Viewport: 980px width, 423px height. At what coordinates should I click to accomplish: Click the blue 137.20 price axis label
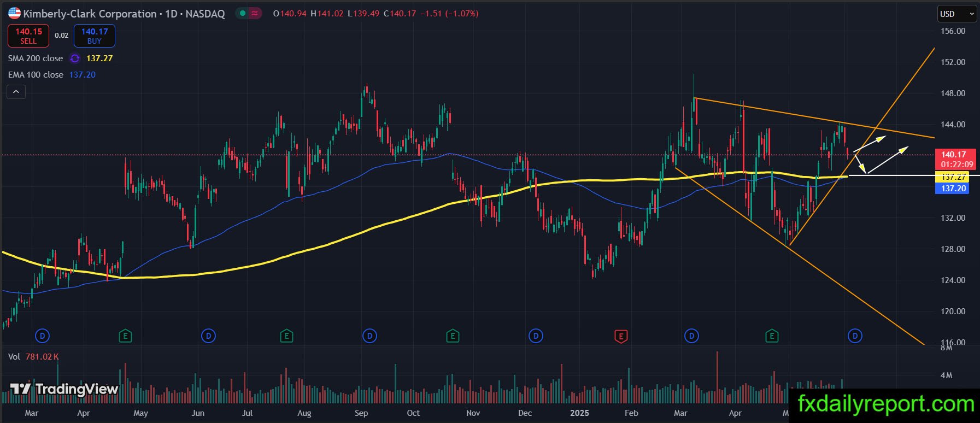pyautogui.click(x=953, y=189)
